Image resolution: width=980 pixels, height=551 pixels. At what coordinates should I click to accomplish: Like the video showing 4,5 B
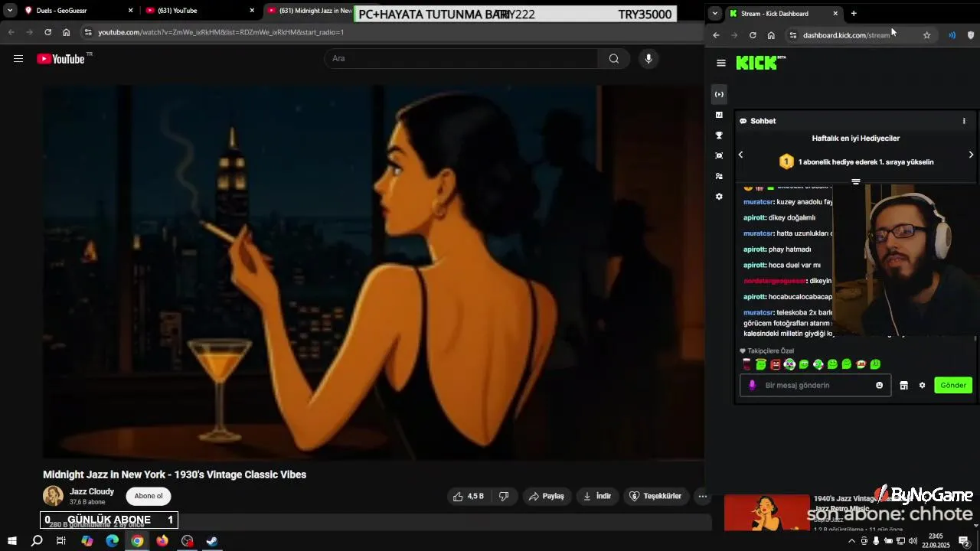[468, 496]
